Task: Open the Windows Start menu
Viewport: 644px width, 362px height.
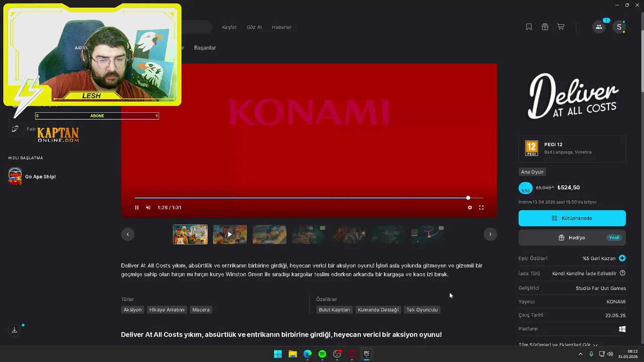Action: [278, 354]
